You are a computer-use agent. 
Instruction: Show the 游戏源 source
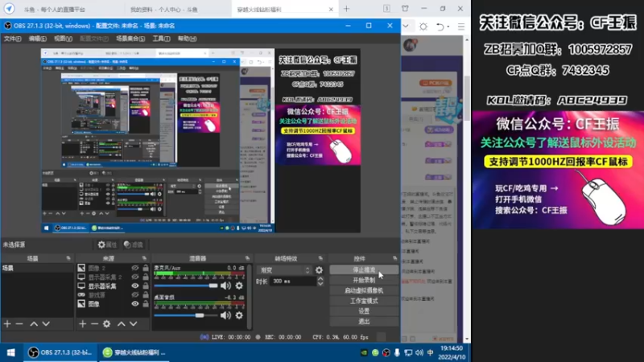[135, 294]
